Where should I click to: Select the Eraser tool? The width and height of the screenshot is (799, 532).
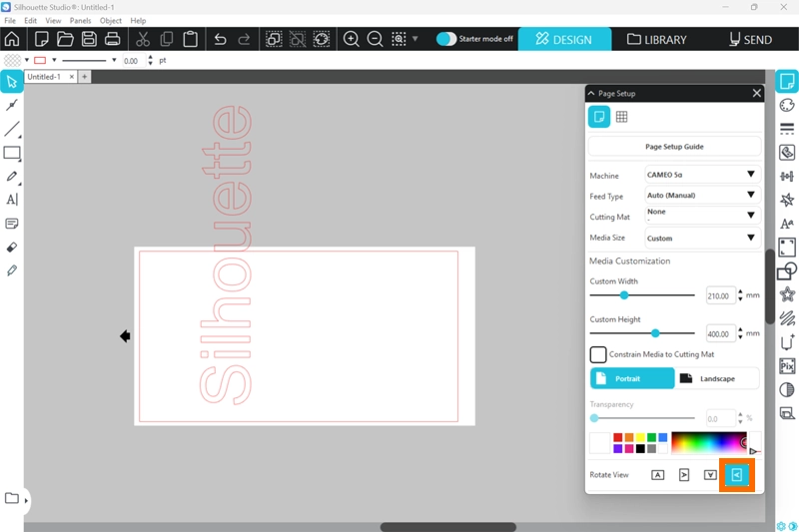[x=12, y=247]
